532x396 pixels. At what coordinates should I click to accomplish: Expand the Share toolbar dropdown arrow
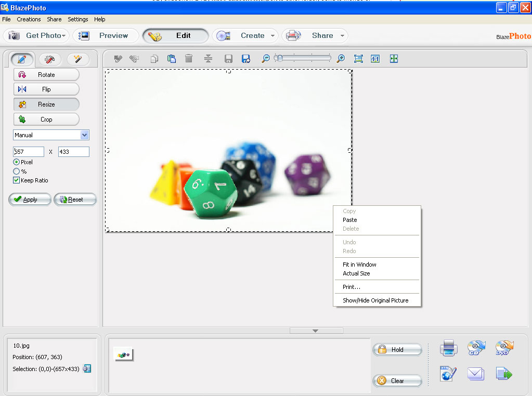(342, 36)
